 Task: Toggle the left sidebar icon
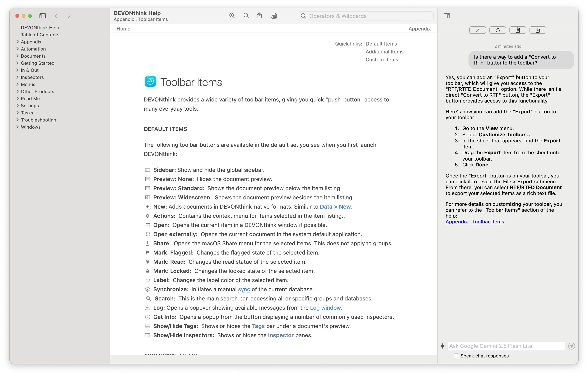42,16
